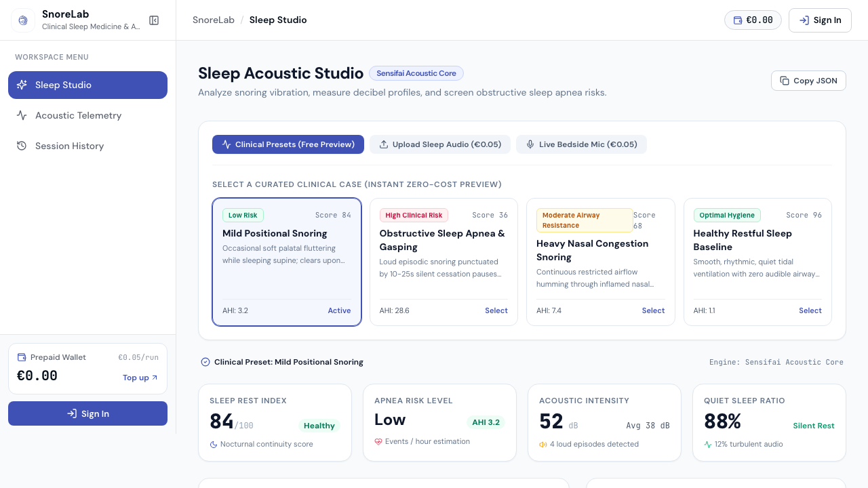Click the 'Avg 38 dB' value
Image resolution: width=868 pixels, height=488 pixels.
648,426
